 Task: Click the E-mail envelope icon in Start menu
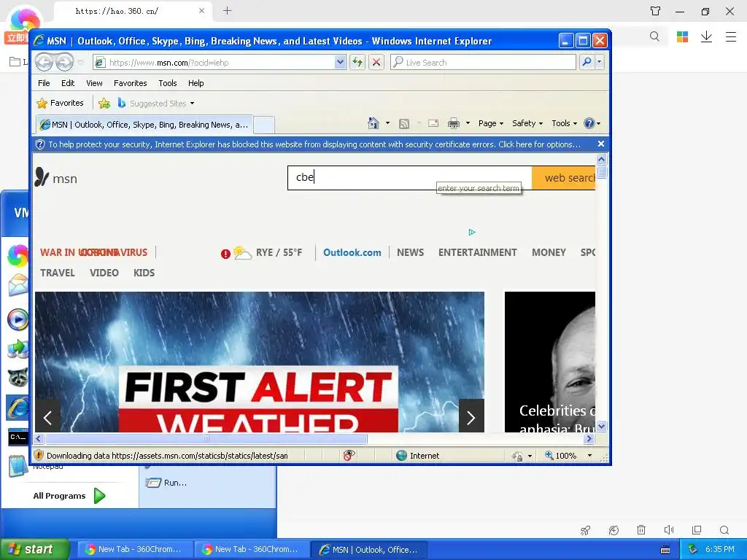tap(18, 285)
